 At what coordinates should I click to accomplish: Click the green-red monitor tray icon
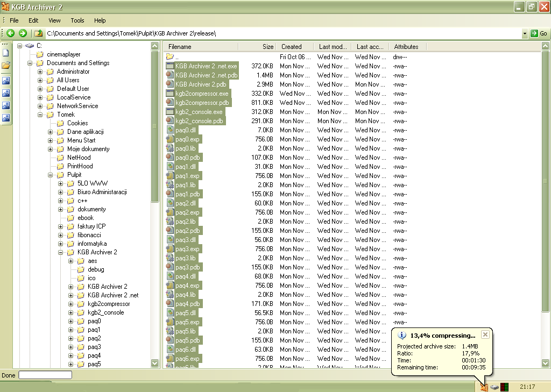click(x=505, y=387)
